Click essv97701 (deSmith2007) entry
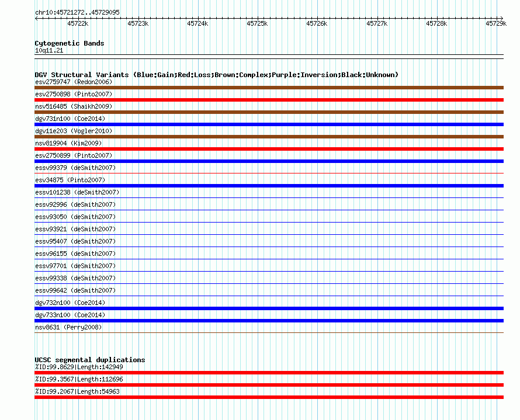Screen dimensions: 520x420 [x=75, y=266]
